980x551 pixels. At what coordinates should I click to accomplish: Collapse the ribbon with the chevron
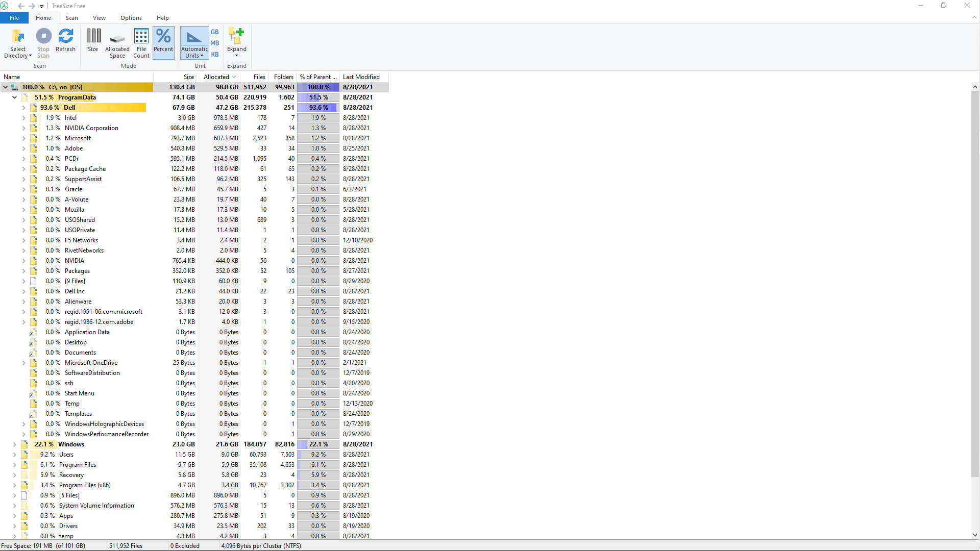tap(974, 17)
